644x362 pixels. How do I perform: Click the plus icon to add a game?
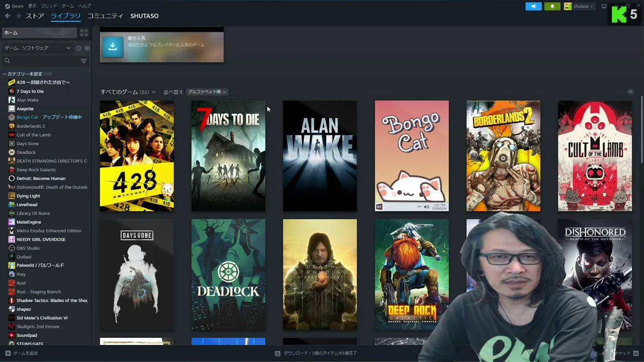coord(8,353)
